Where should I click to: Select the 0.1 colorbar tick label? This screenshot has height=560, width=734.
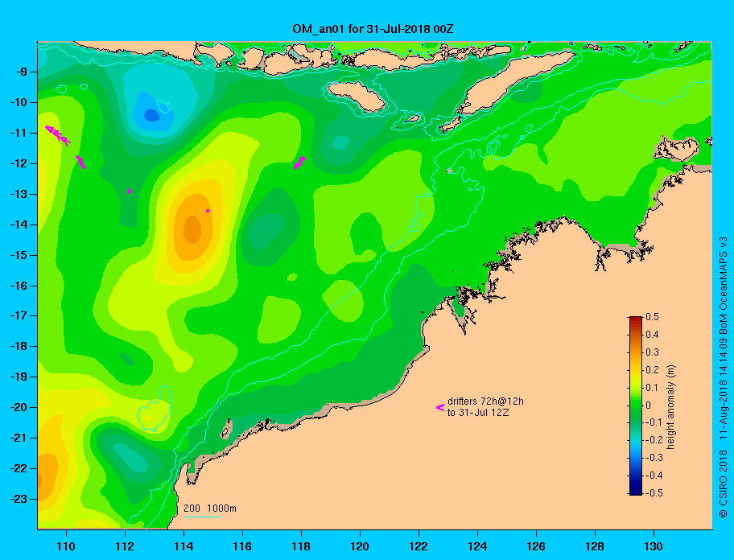652,387
